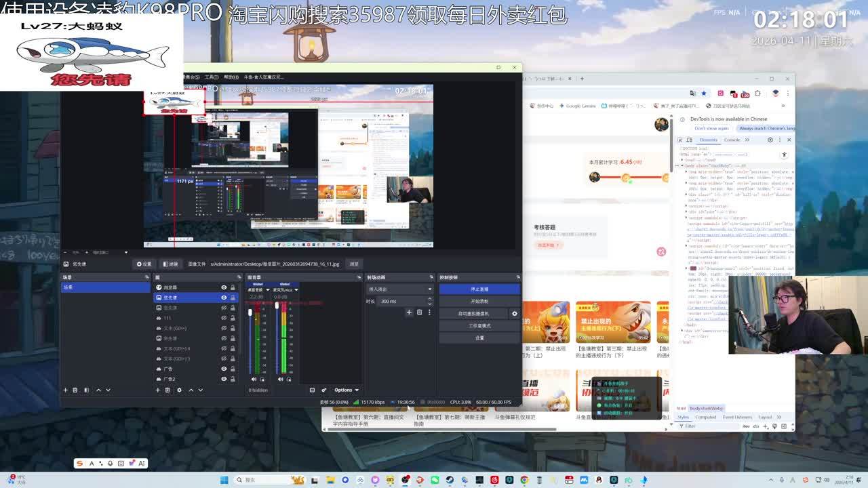This screenshot has width=868, height=488.
Task: Click Don't show again in DevTools banner
Action: coord(711,128)
